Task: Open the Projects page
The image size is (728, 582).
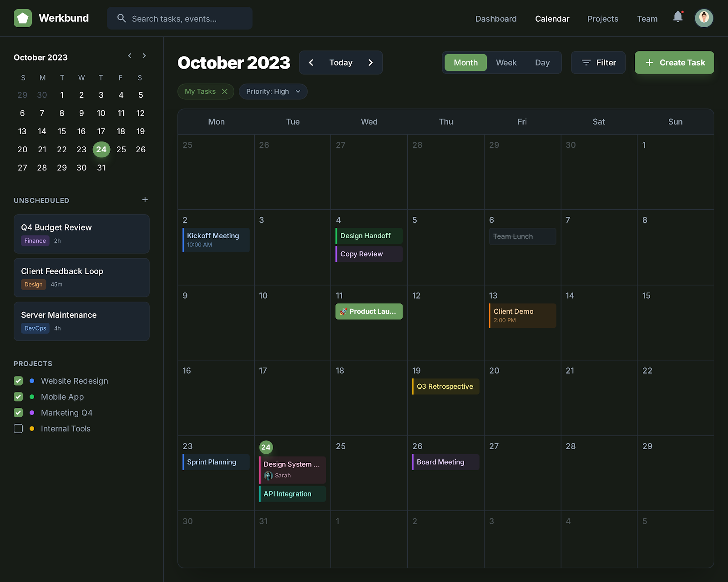Action: tap(602, 19)
